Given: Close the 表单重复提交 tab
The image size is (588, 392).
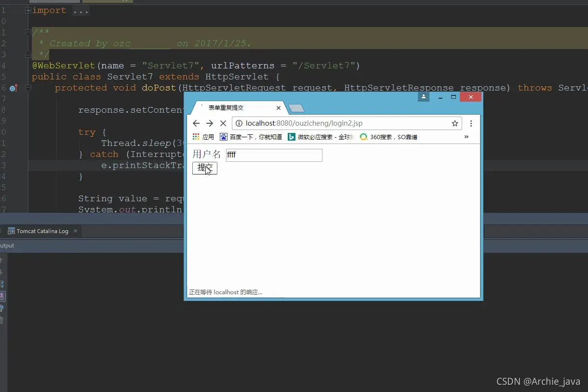Looking at the screenshot, I should click(278, 108).
